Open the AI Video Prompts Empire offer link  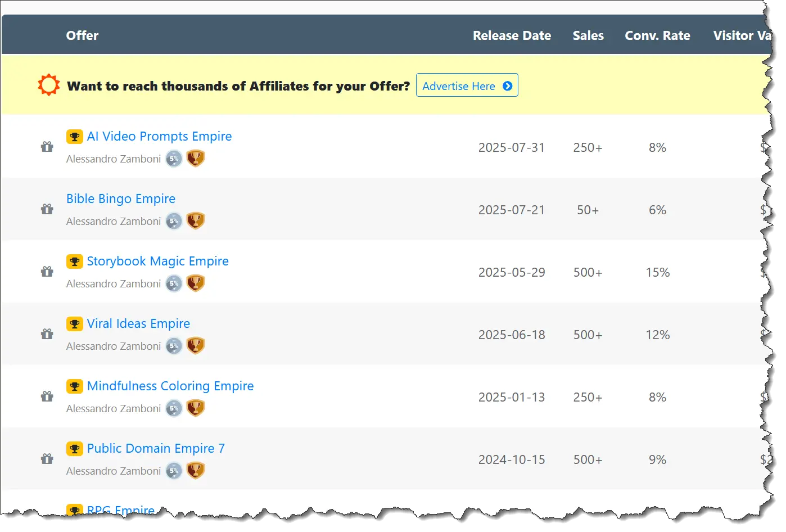[x=159, y=137]
